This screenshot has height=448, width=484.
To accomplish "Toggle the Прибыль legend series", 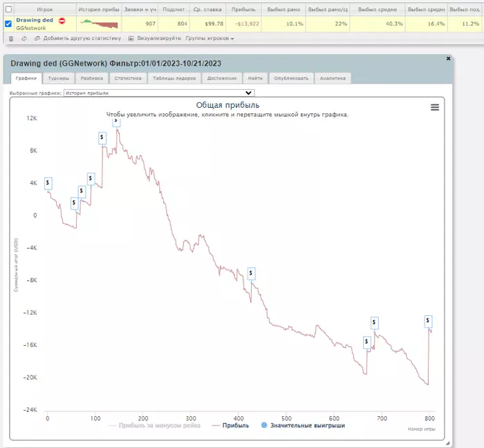I will coord(230,425).
